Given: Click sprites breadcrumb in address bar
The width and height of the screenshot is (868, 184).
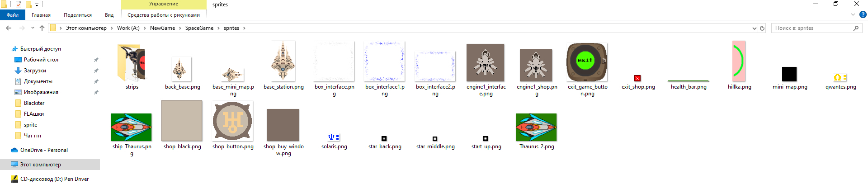Looking at the screenshot, I should [x=231, y=28].
